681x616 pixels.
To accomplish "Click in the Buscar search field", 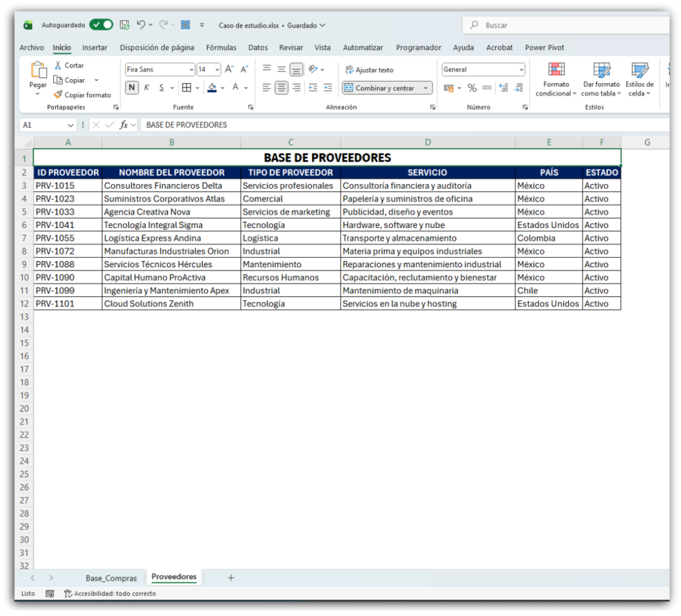I will 565,25.
